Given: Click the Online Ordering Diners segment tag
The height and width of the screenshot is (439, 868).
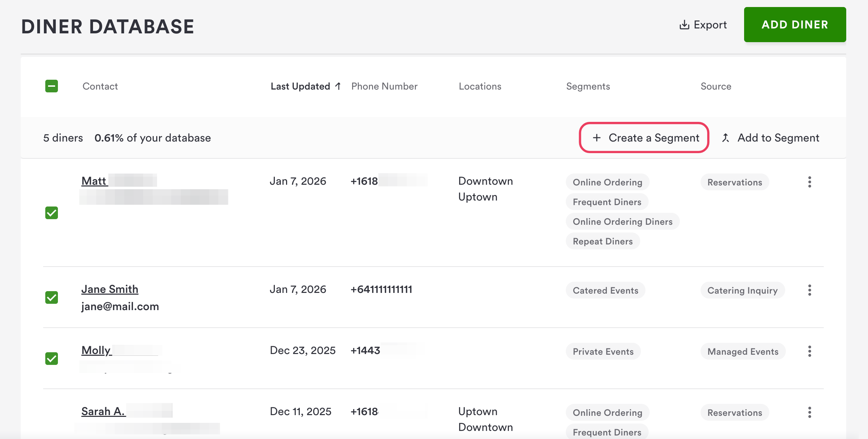Looking at the screenshot, I should pos(622,222).
